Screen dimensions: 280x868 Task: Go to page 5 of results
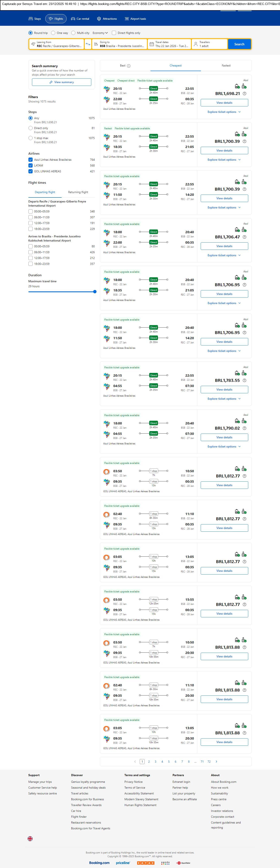point(169,762)
